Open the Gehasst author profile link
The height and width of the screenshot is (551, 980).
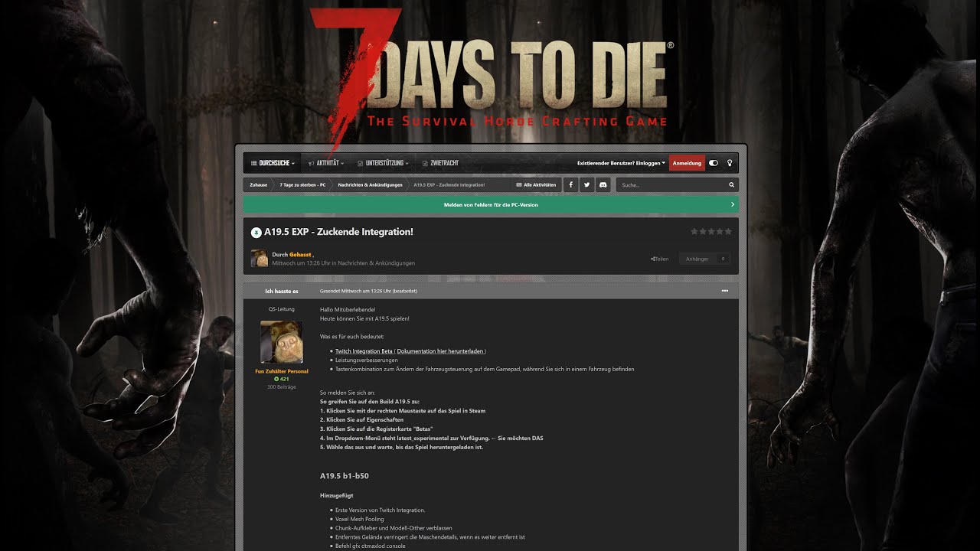[300, 254]
